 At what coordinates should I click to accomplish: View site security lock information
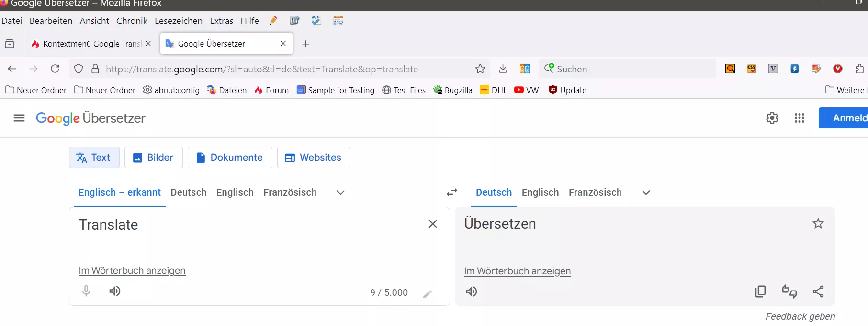tap(95, 69)
